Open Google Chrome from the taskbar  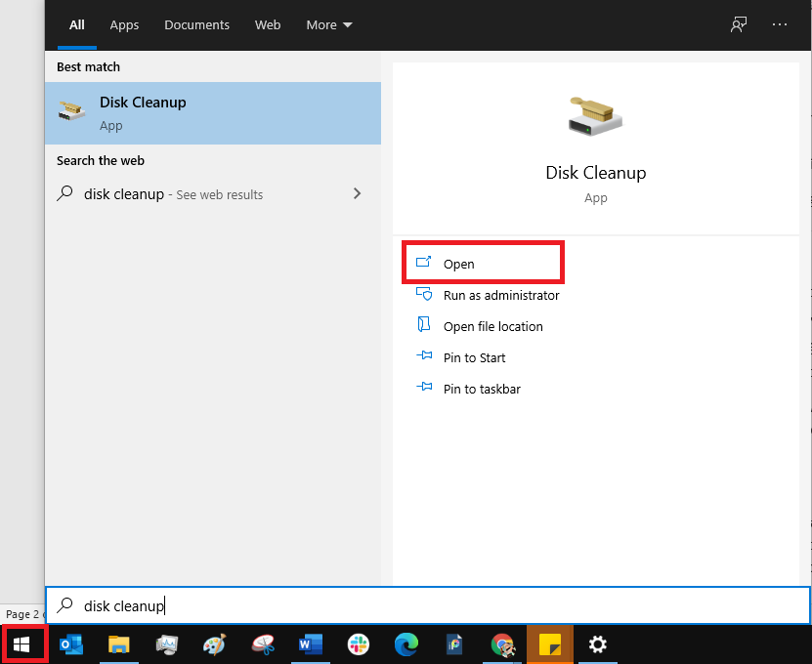[502, 644]
